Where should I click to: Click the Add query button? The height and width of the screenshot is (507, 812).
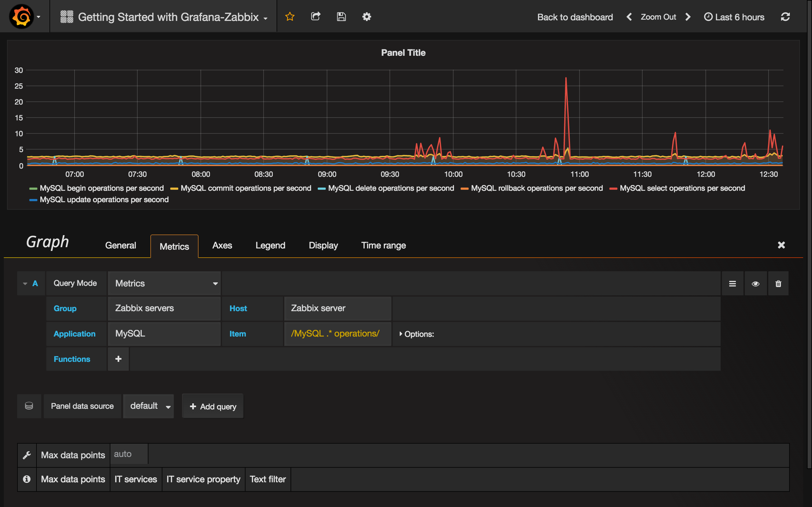[x=213, y=407]
